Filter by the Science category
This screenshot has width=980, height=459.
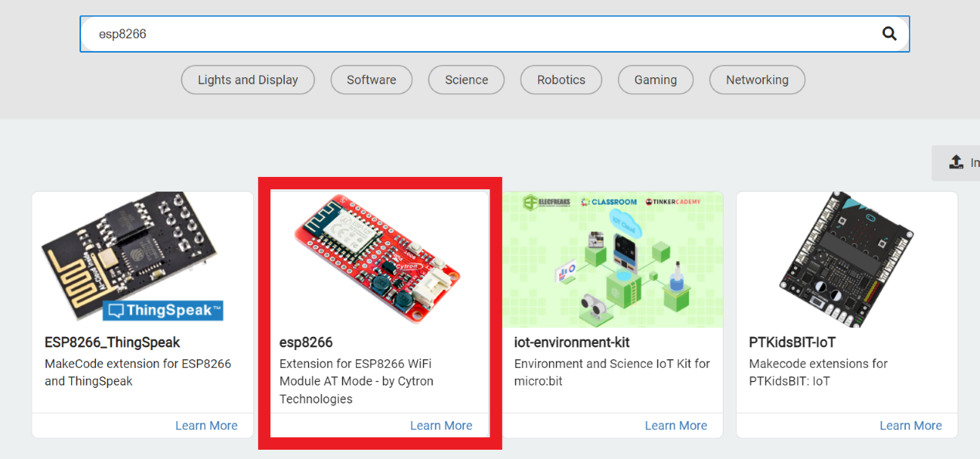click(466, 80)
